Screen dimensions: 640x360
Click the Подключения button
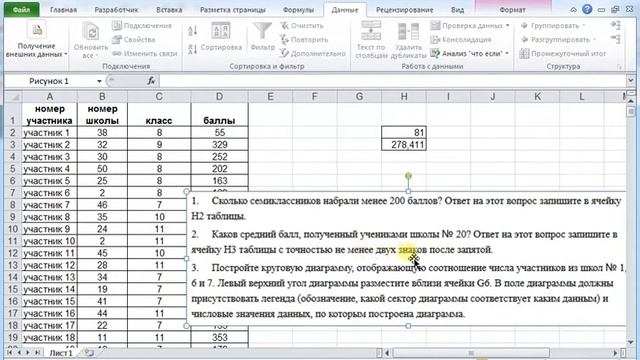click(x=142, y=26)
